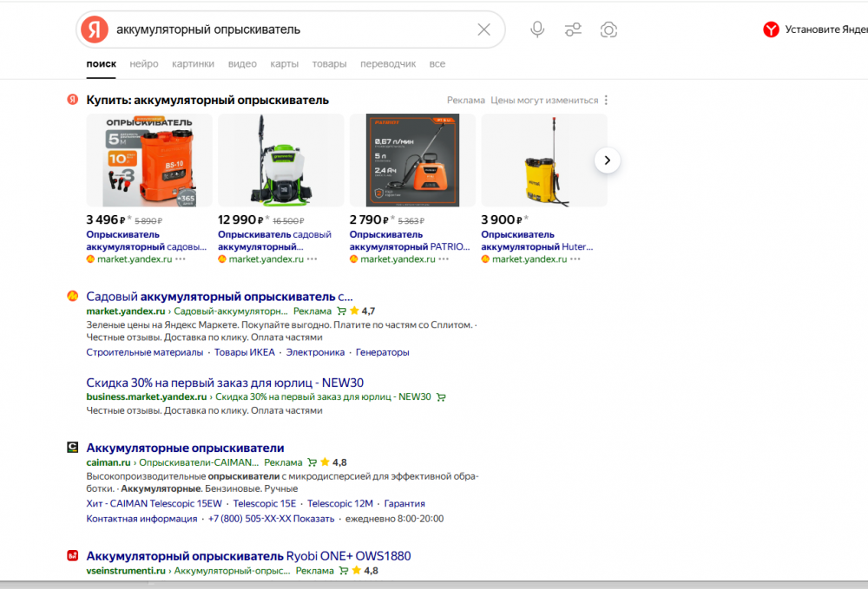This screenshot has height=589, width=868.
Task: Switch to the товары tab
Action: (329, 64)
